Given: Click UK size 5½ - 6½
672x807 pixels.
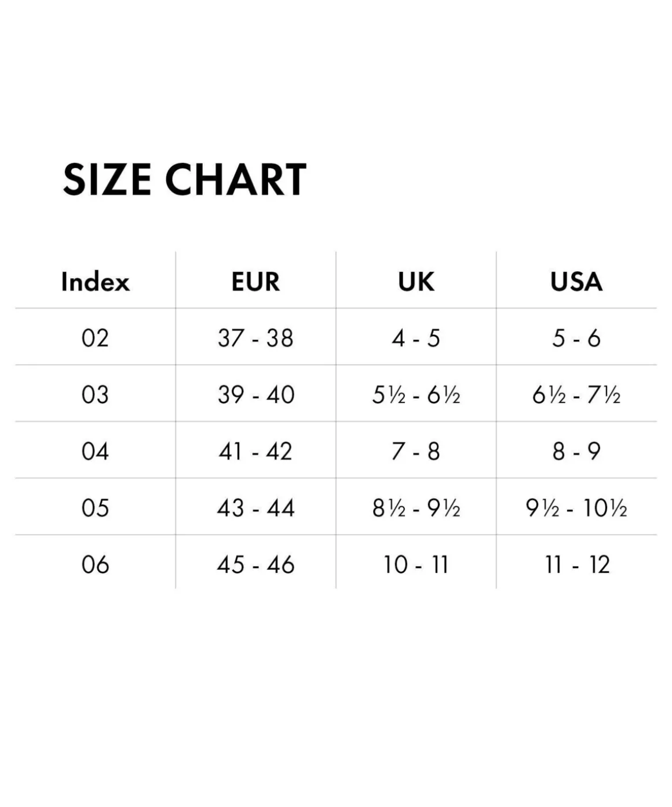Looking at the screenshot, I should pos(416,395).
